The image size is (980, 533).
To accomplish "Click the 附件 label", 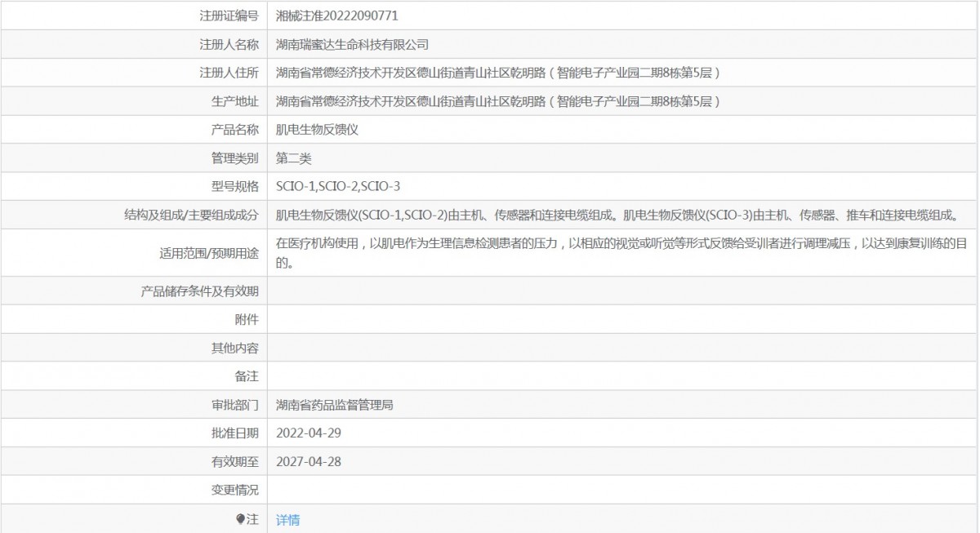I will (247, 319).
